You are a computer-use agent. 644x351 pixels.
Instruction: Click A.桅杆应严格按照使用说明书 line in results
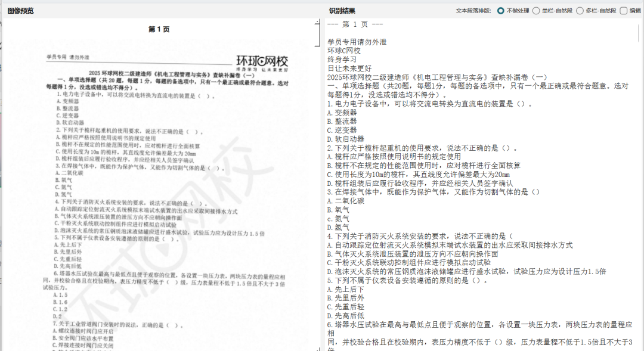tap(394, 157)
